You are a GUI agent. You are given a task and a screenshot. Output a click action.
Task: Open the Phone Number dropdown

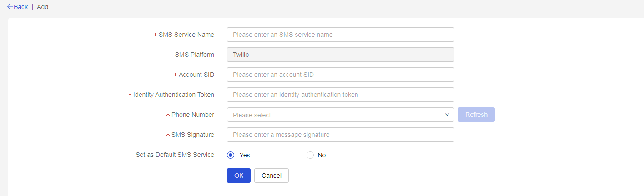click(x=340, y=115)
